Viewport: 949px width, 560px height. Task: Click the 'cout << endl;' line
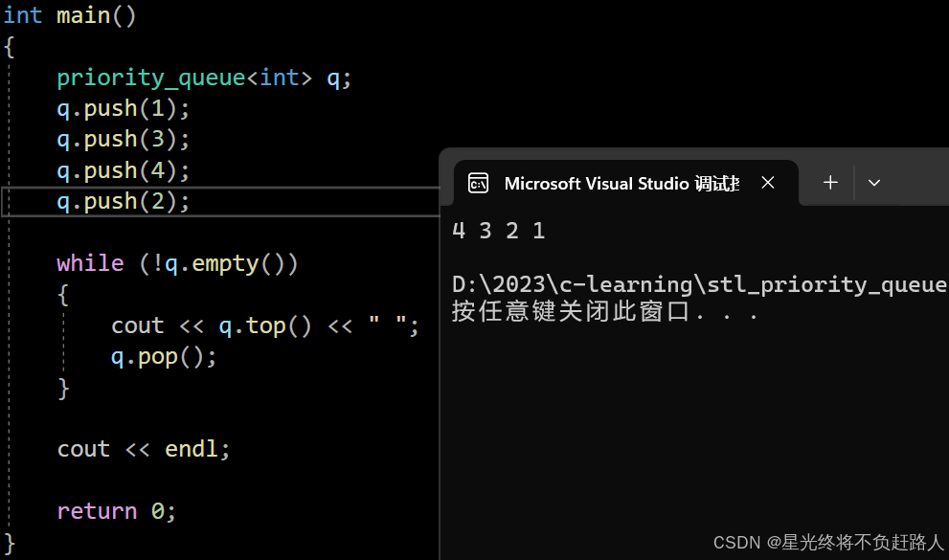144,449
